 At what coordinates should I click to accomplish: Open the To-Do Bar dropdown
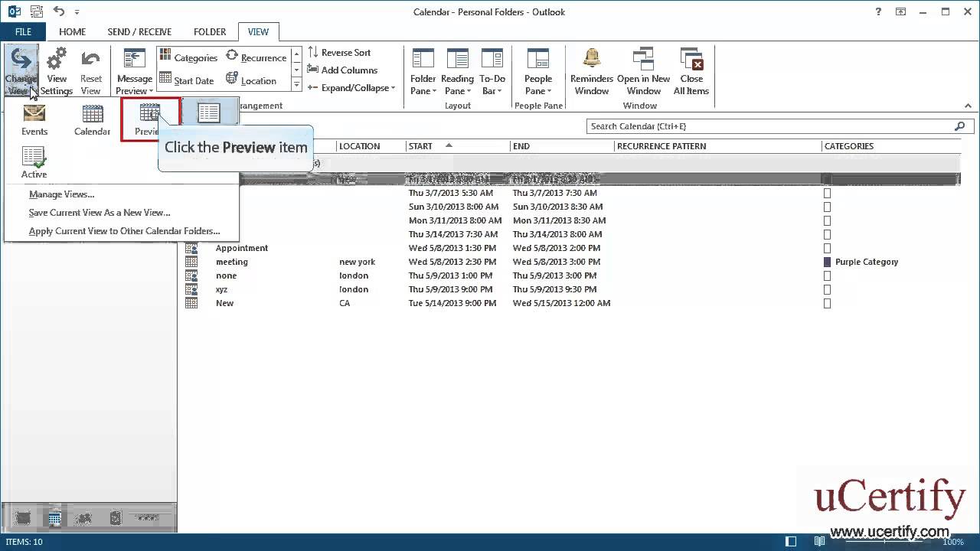(x=492, y=71)
